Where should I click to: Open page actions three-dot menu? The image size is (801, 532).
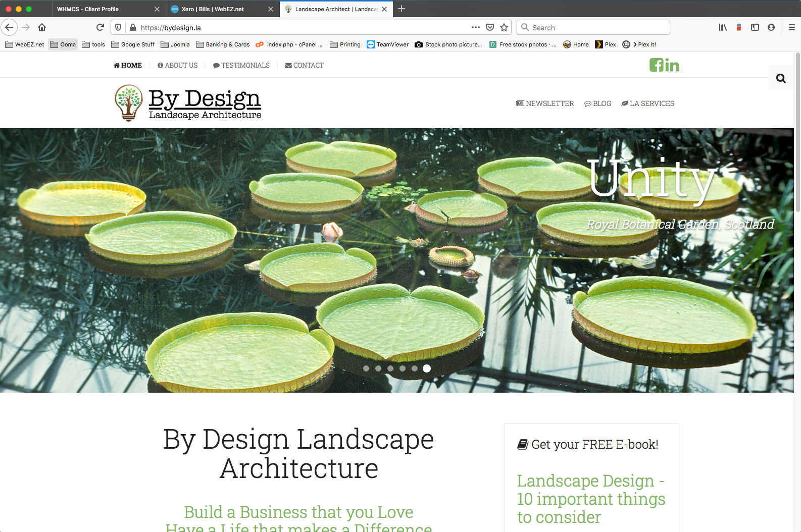coord(475,27)
